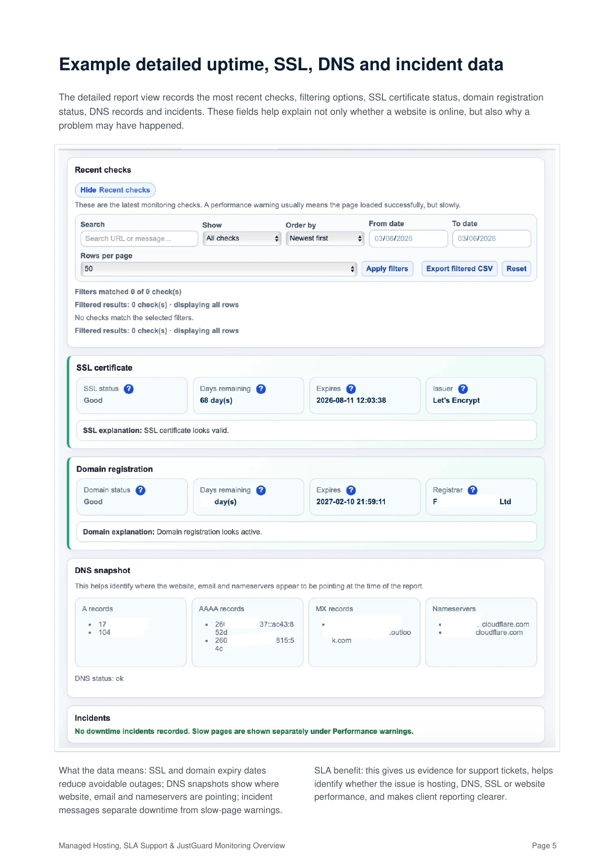Open help for Domain Days remaining
614x868 pixels.
[261, 490]
